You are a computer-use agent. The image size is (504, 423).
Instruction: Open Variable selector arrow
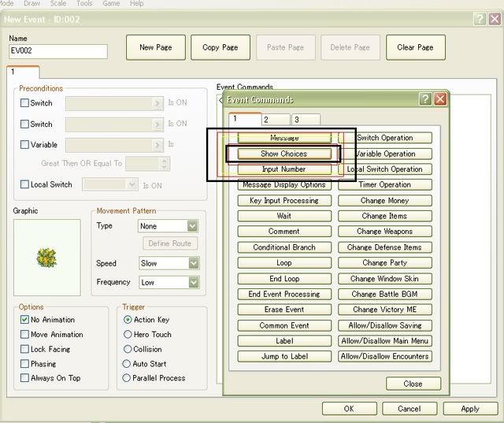[x=157, y=145]
